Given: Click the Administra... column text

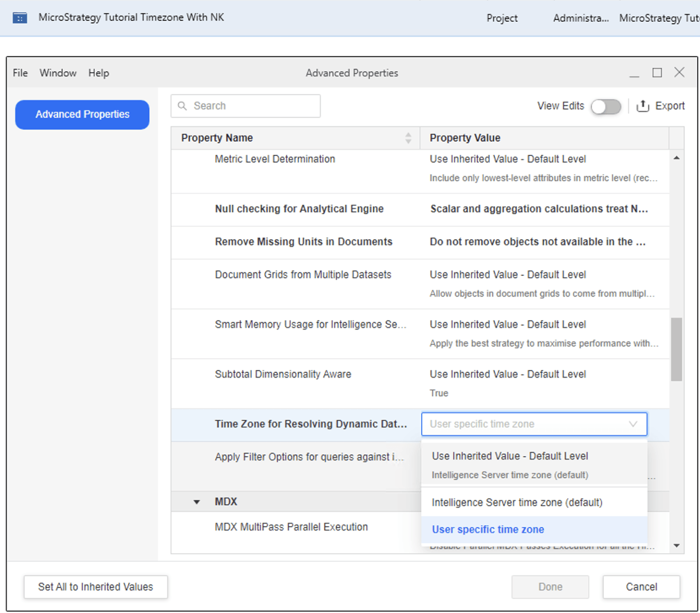Looking at the screenshot, I should click(581, 18).
